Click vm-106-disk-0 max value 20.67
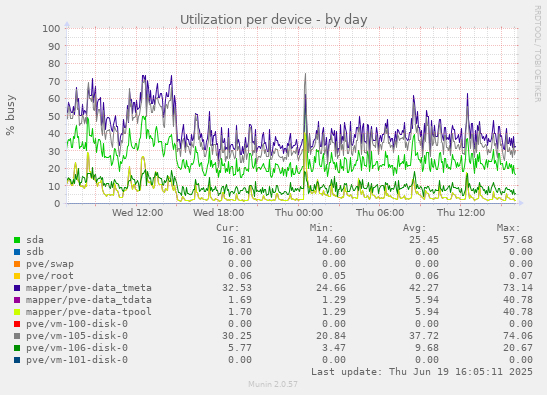The width and height of the screenshot is (547, 395). (x=518, y=348)
